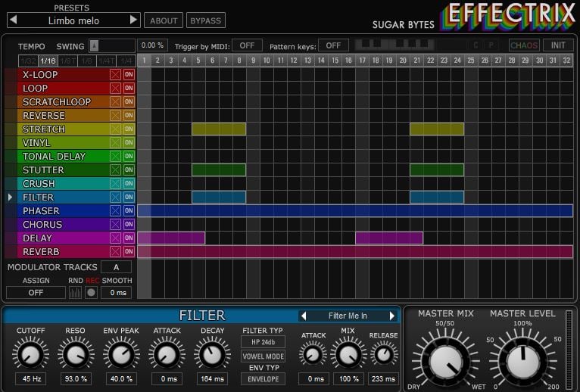Toggle STRETCH effect ON switch
The height and width of the screenshot is (392, 580).
pos(129,129)
